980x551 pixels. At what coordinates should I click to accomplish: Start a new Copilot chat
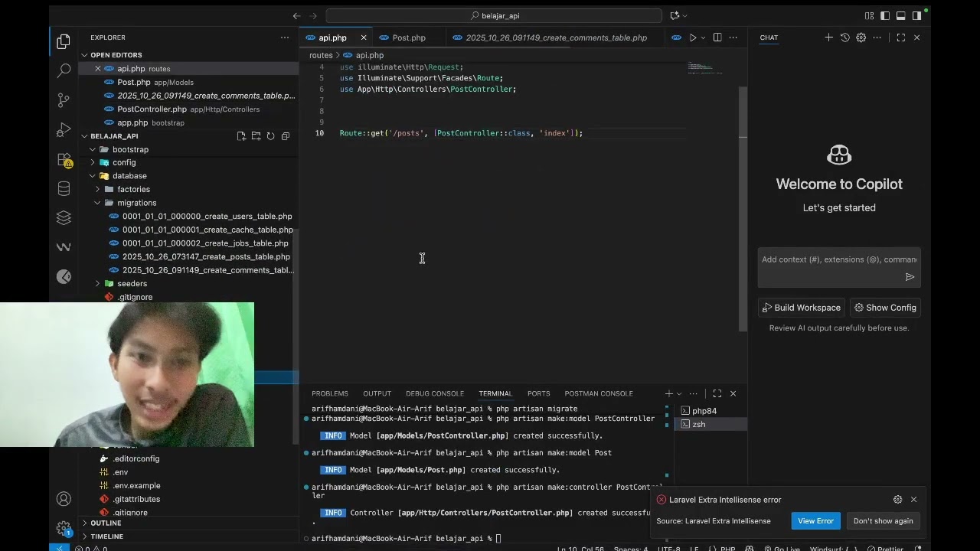(828, 37)
